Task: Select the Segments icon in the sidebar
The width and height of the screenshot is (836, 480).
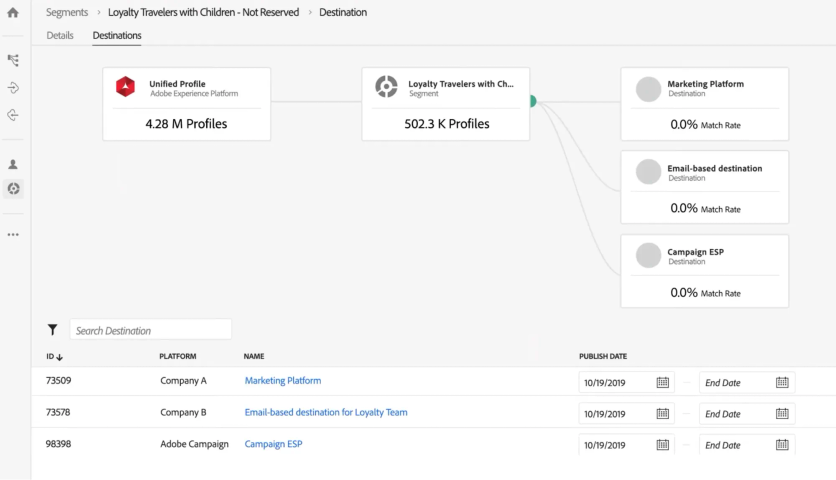Action: tap(13, 188)
